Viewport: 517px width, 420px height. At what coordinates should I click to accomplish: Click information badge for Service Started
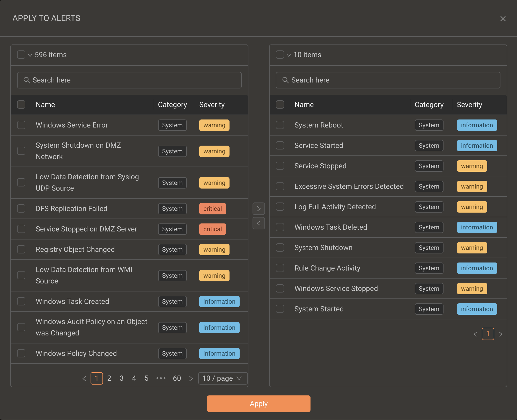[477, 146]
